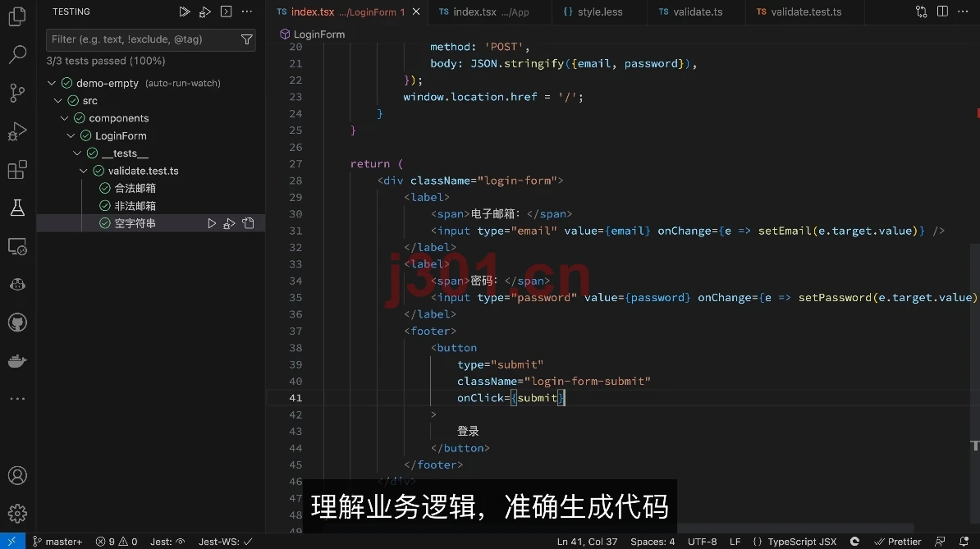
Task: Collapse the demo-empty test tree node
Action: (x=52, y=83)
